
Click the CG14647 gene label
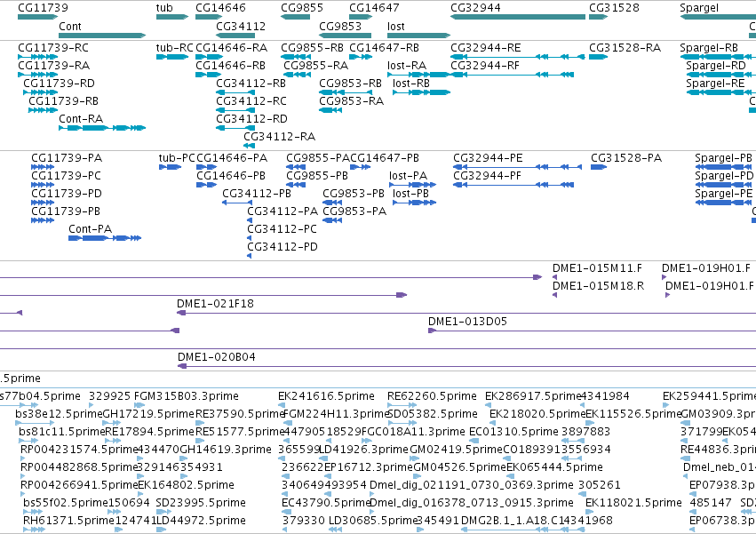coord(374,8)
